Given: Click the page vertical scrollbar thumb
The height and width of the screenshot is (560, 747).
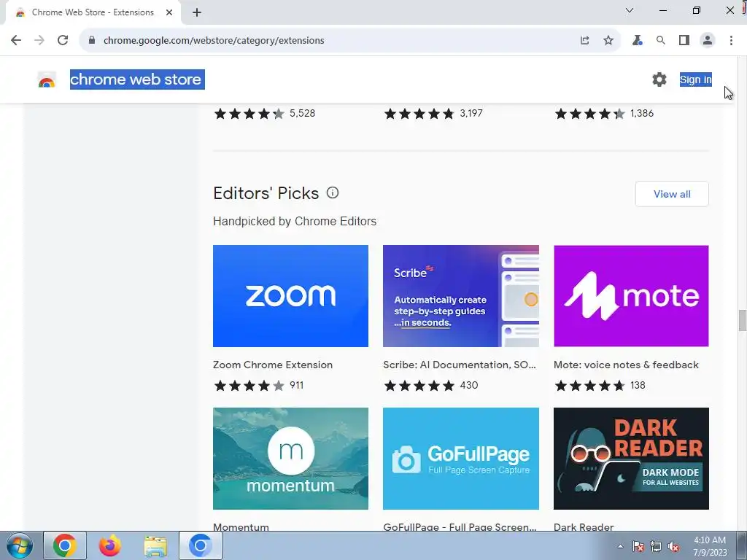Looking at the screenshot, I should [742, 320].
